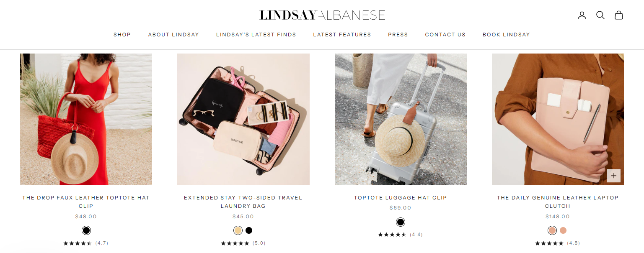Open the shopping bag cart icon
The image size is (644, 253).
pyautogui.click(x=619, y=15)
